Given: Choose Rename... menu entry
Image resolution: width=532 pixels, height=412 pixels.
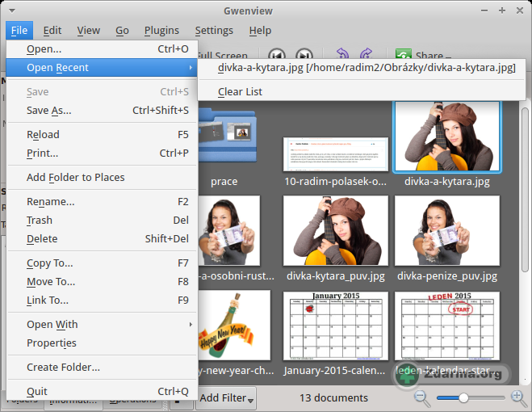Looking at the screenshot, I should click(x=102, y=202).
